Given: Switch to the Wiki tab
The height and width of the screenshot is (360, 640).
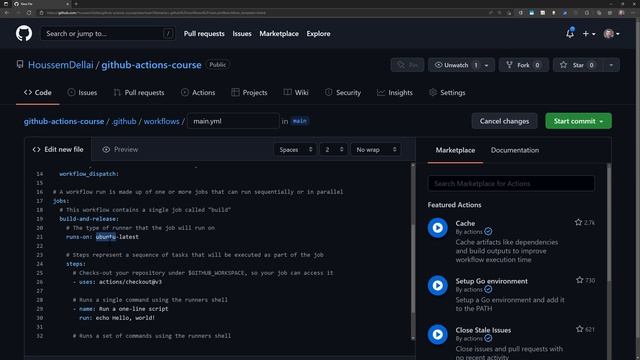Looking at the screenshot, I should (296, 93).
